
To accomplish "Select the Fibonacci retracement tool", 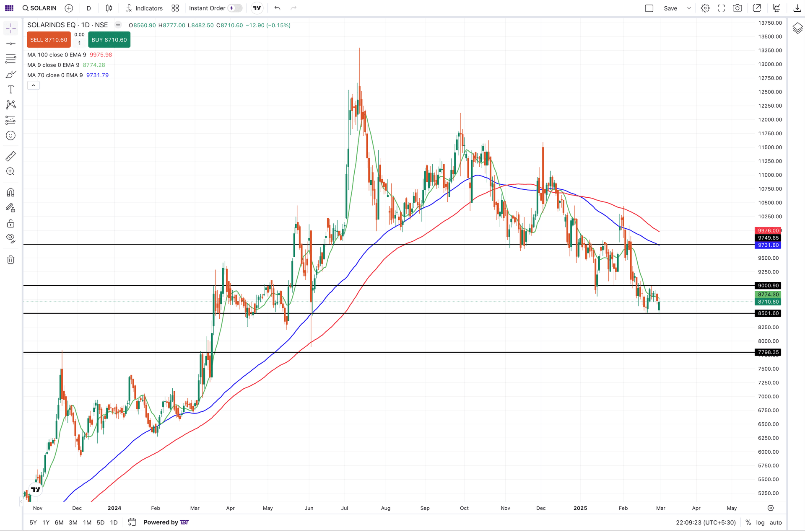I will (11, 59).
